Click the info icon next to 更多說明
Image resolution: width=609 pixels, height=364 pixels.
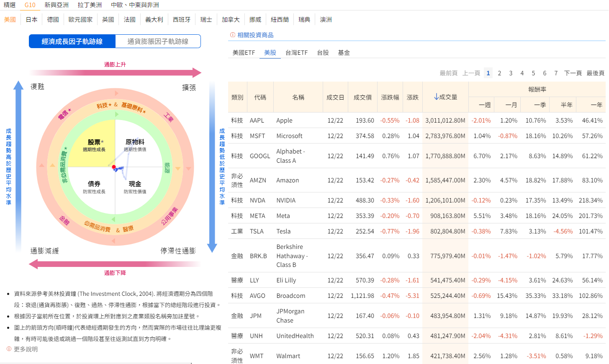9,349
